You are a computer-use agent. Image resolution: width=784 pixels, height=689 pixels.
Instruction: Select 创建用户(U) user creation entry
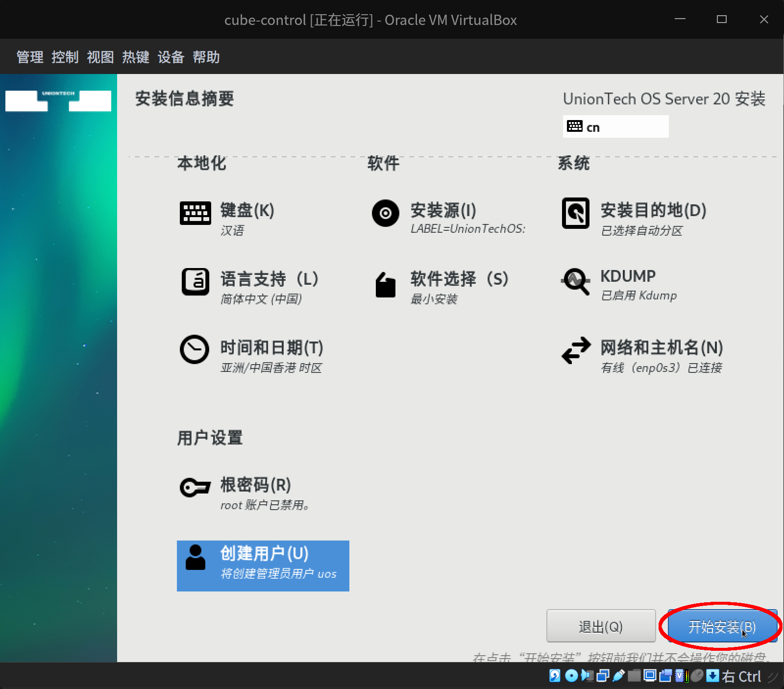[263, 564]
